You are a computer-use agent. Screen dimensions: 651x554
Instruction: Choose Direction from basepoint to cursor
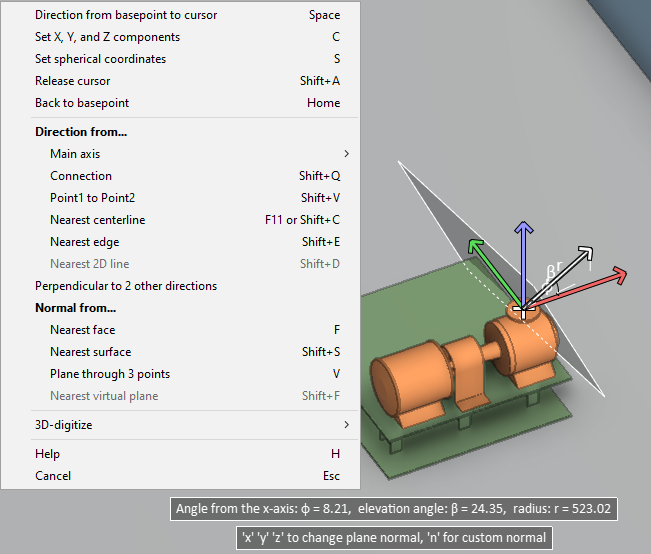[125, 15]
